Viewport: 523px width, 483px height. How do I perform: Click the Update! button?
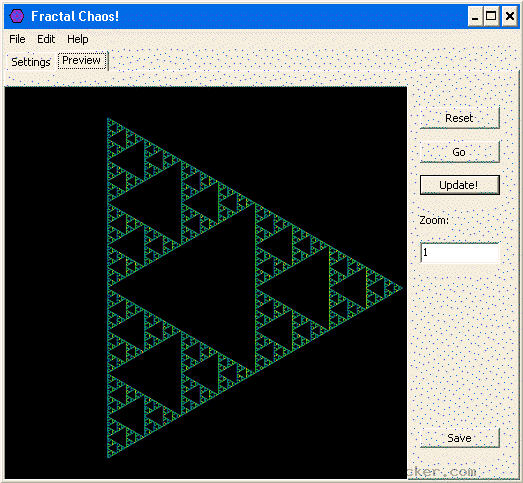pos(459,185)
